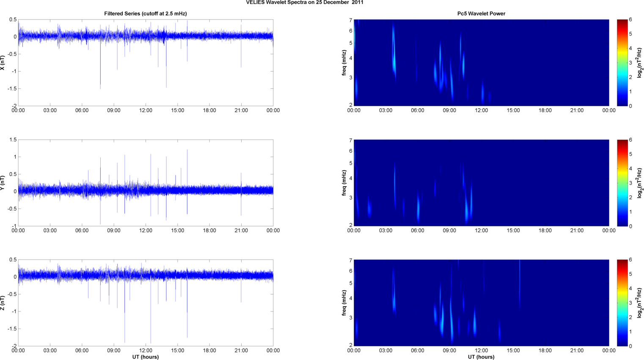Click the 'X (nT)' axis label
The image size is (644, 360).
point(3,63)
